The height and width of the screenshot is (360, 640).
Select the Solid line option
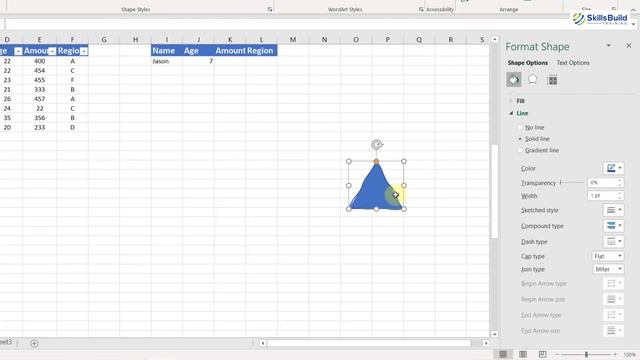tap(533, 139)
